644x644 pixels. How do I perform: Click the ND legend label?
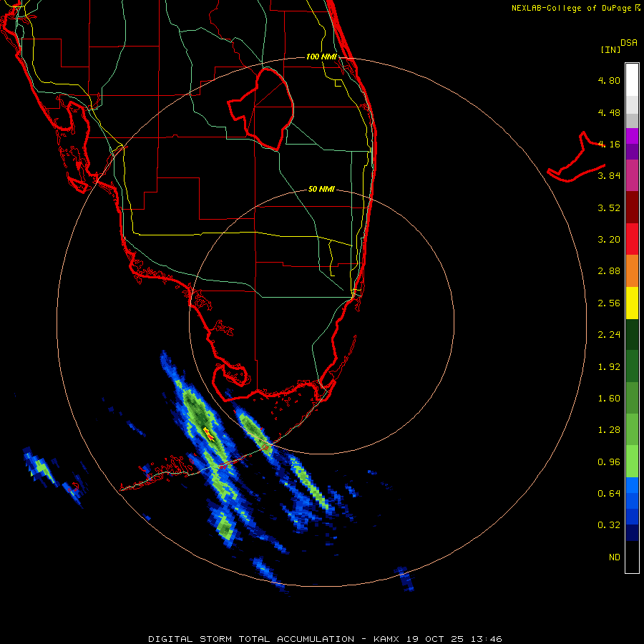point(615,557)
